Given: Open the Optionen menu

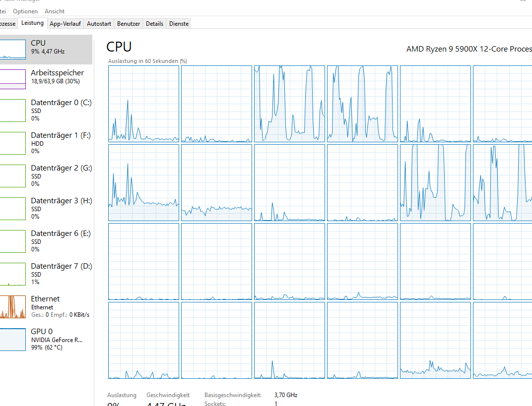Looking at the screenshot, I should tap(25, 11).
